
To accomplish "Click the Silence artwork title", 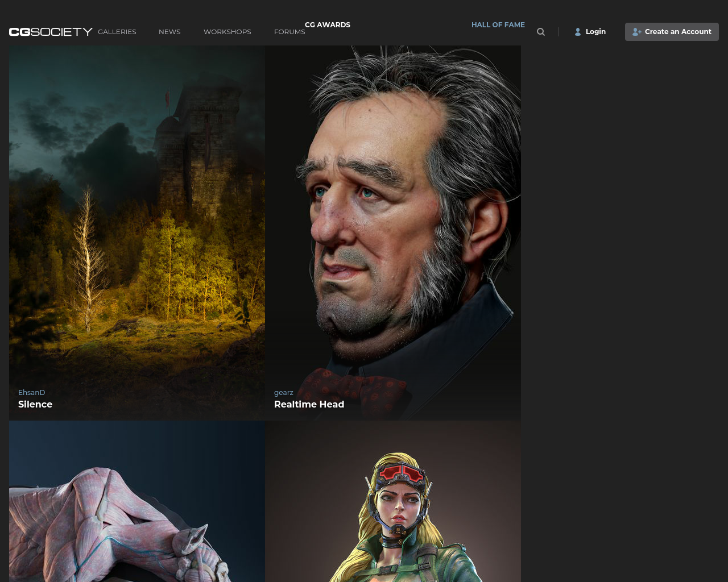I will click(x=35, y=404).
